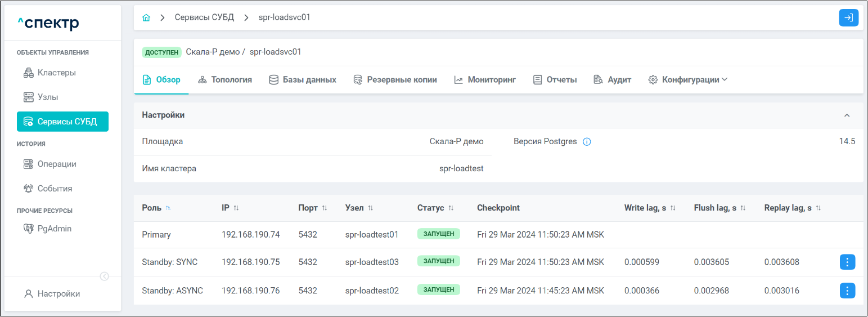The width and height of the screenshot is (868, 317).
Task: Click the Postgres version info icon
Action: pyautogui.click(x=587, y=142)
